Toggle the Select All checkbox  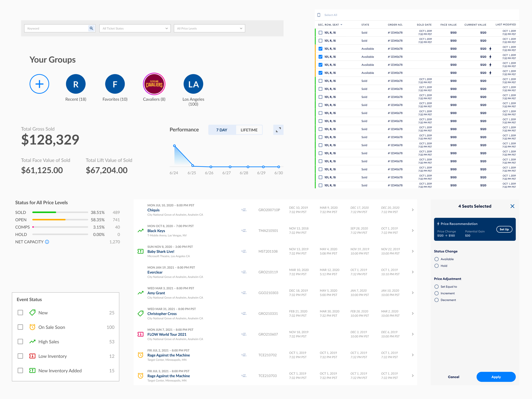tap(319, 15)
